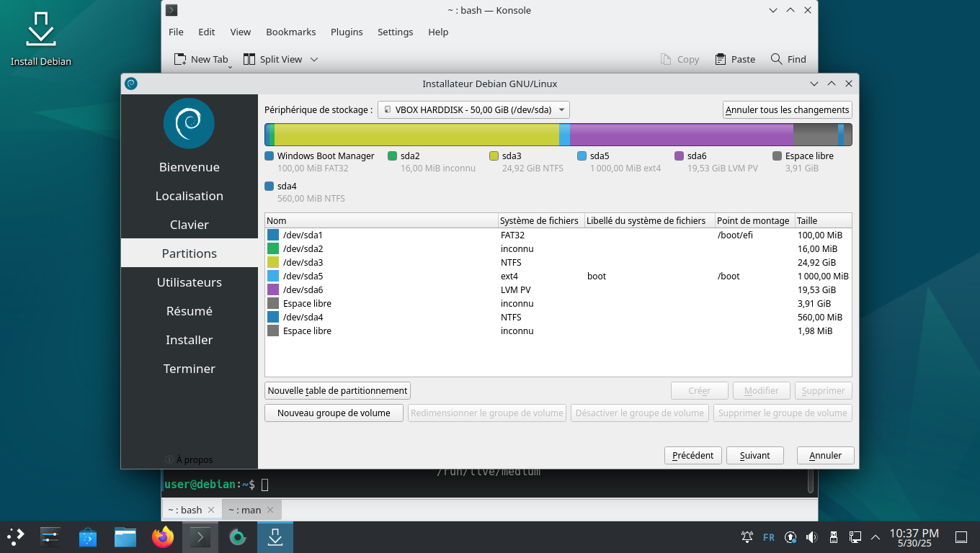Open notifications bell in system tray

pyautogui.click(x=747, y=537)
